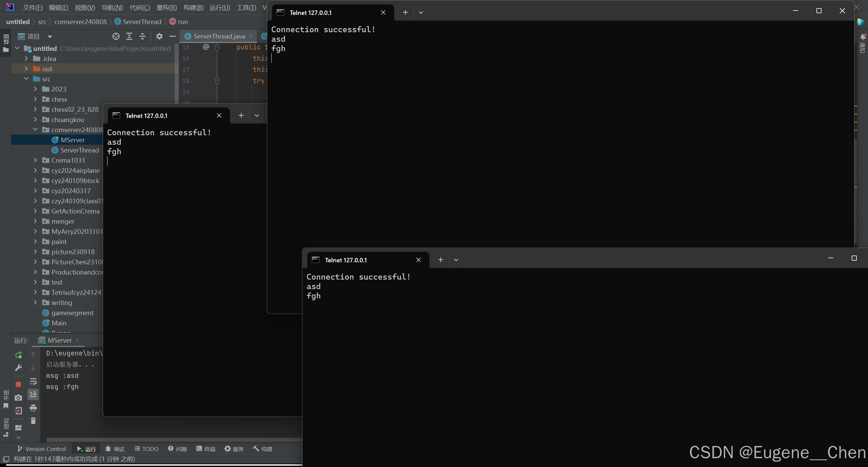The image size is (868, 467).
Task: Stop the running MServer process
Action: (x=18, y=384)
